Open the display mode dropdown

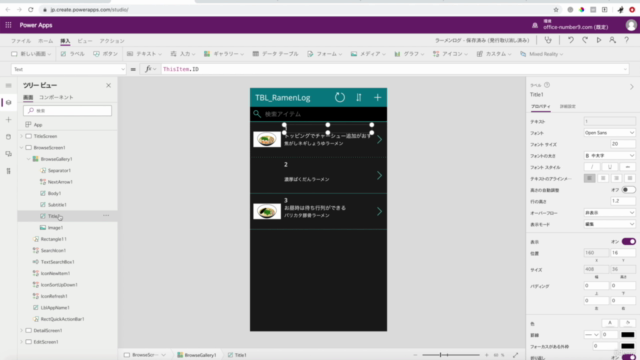(x=609, y=224)
